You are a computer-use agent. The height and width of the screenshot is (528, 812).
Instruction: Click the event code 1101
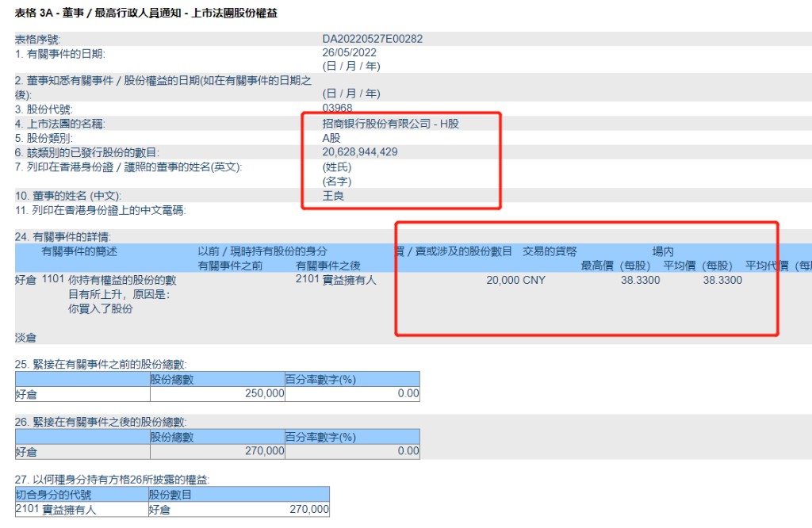pos(52,280)
